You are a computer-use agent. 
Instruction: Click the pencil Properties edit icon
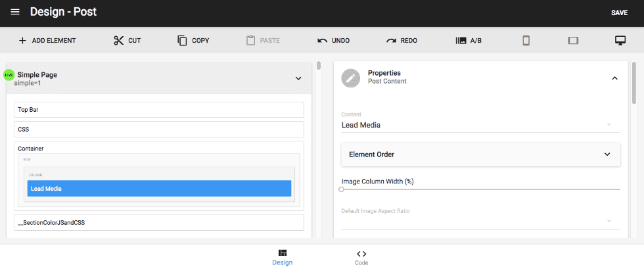click(352, 78)
